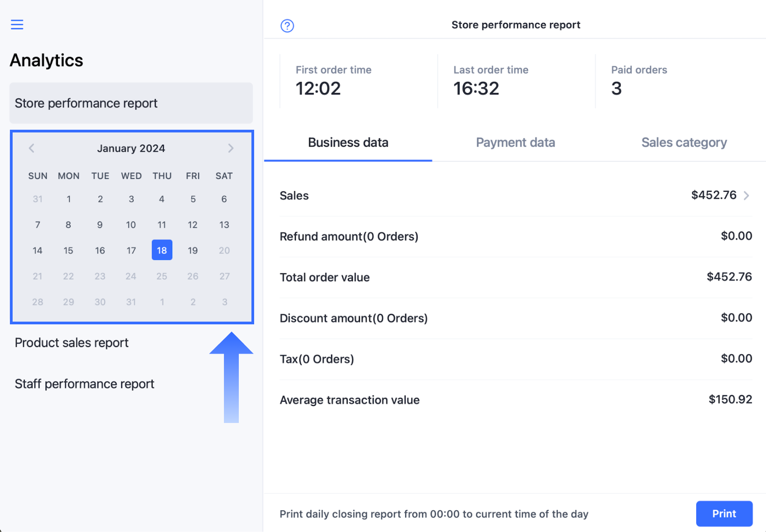Expand Sales details chevron arrow

click(x=747, y=196)
